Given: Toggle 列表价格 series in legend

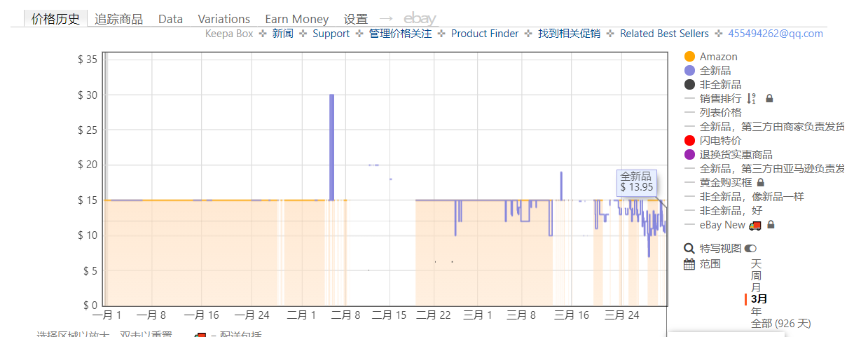Looking at the screenshot, I should pos(720,113).
